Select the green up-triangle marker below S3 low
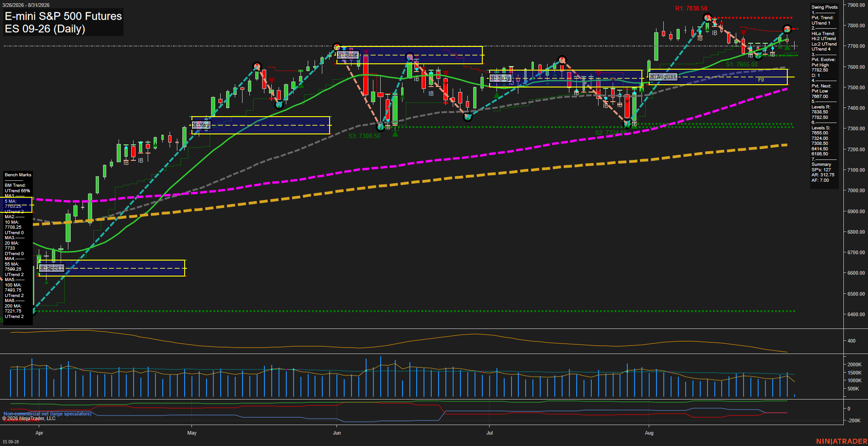 pos(395,133)
